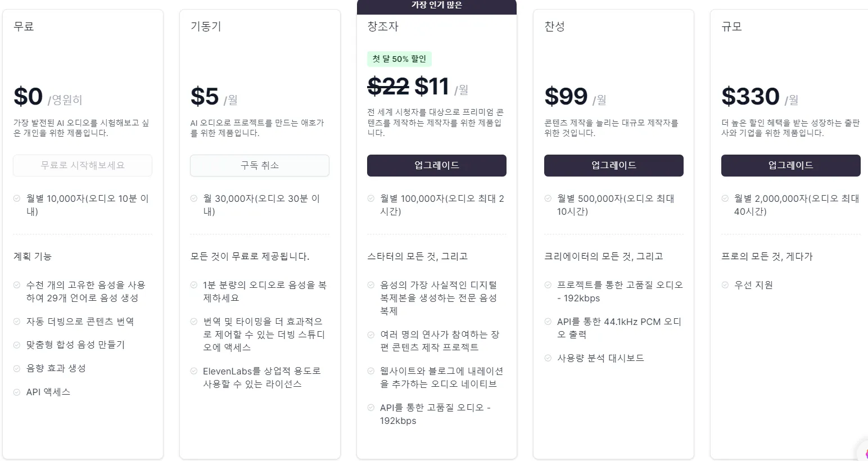Click check icon next to 월 30,000자 quota
This screenshot has height=461, width=868.
click(x=194, y=198)
